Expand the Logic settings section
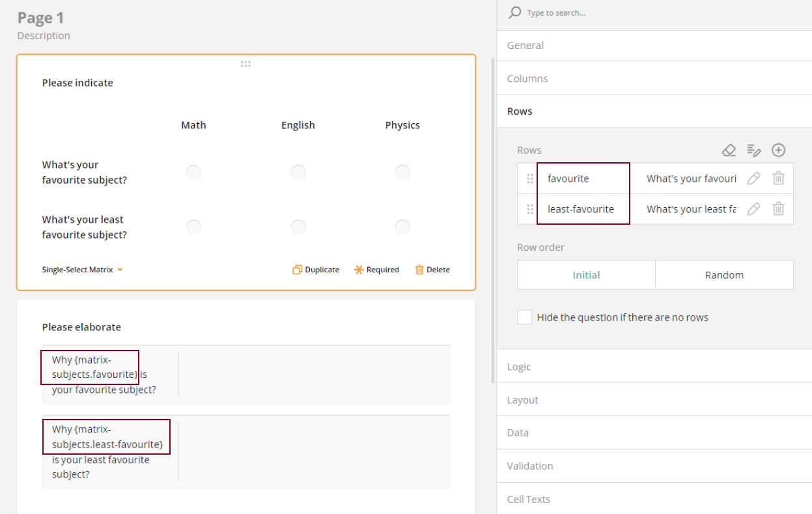The image size is (812, 514). 519,367
